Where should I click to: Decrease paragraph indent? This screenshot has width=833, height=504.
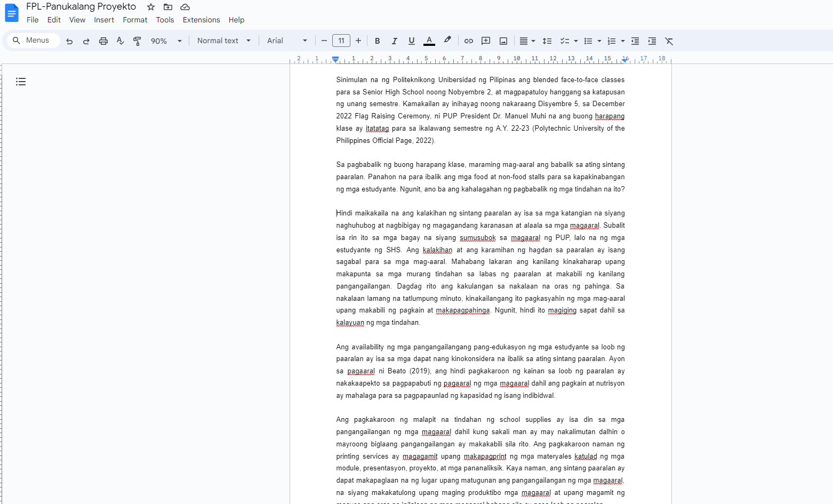(x=635, y=41)
